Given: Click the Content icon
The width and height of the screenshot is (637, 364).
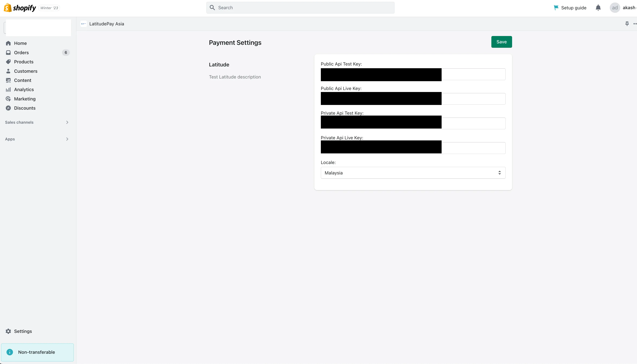Looking at the screenshot, I should 8,80.
